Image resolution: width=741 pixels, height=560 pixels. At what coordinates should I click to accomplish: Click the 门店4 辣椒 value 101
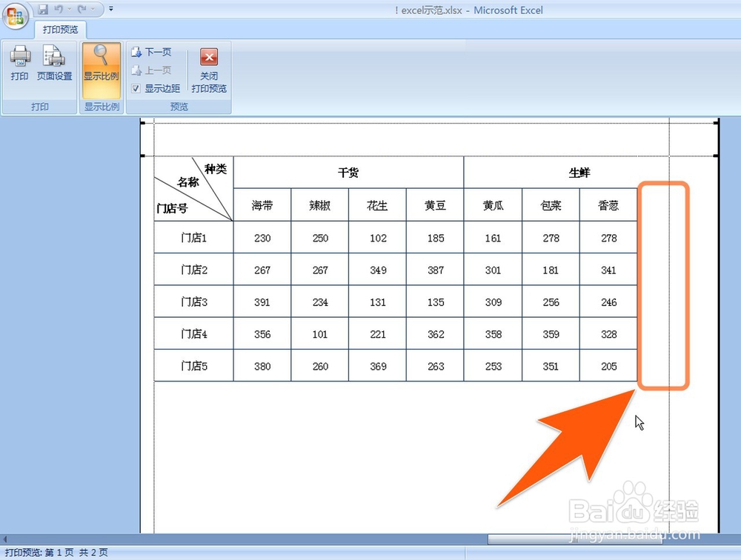(x=320, y=334)
